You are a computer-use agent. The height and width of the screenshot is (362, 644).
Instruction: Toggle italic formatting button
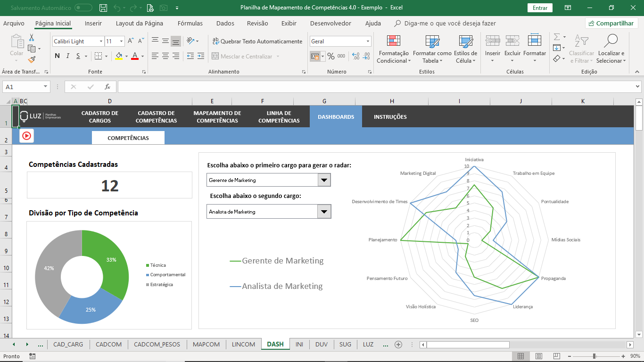pos(67,56)
